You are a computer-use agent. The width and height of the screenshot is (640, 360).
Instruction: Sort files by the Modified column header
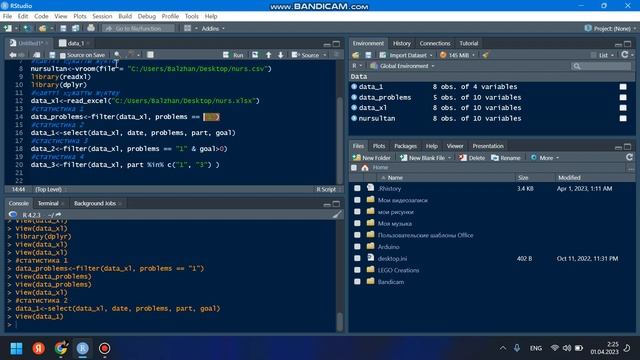pos(569,178)
